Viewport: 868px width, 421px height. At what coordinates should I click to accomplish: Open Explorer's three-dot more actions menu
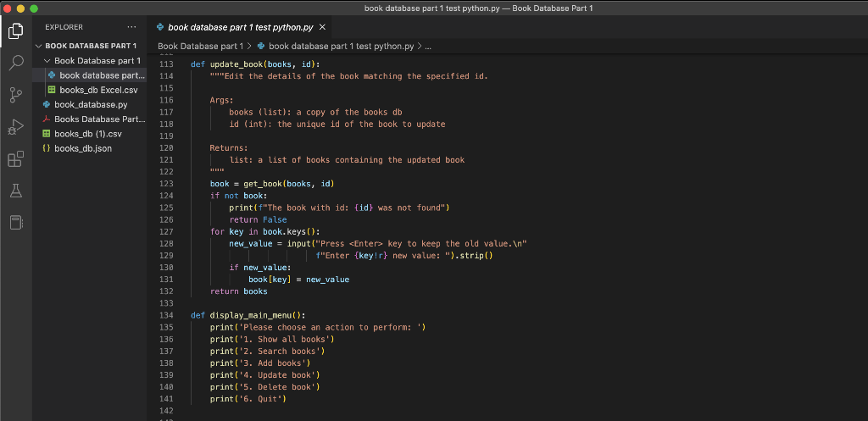coord(131,27)
